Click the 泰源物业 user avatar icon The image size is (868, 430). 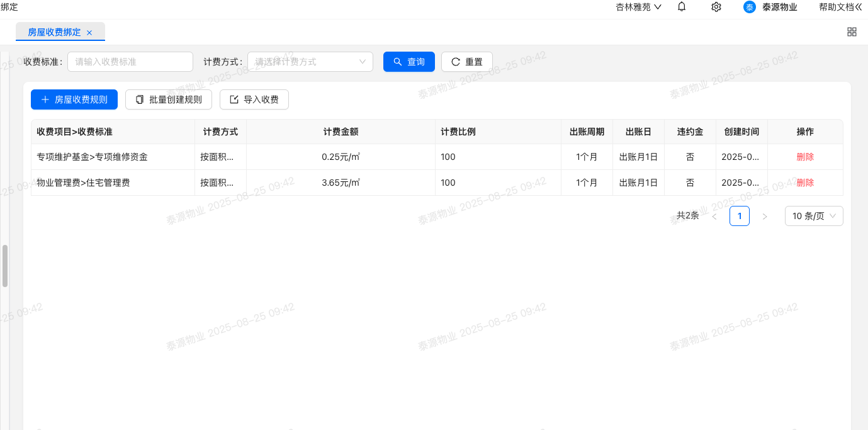pos(749,7)
